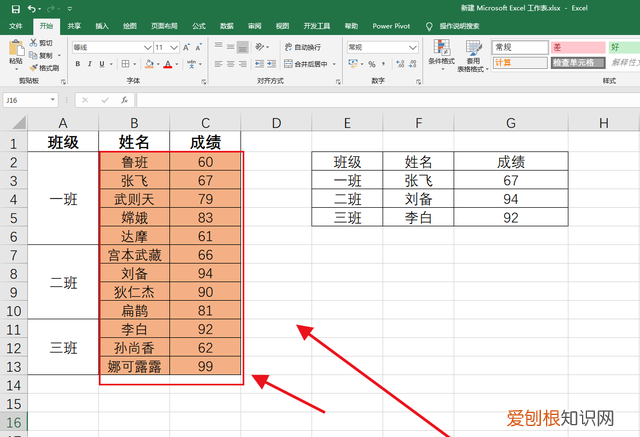
Task: Increase the cell indent
Action: [x=271, y=64]
